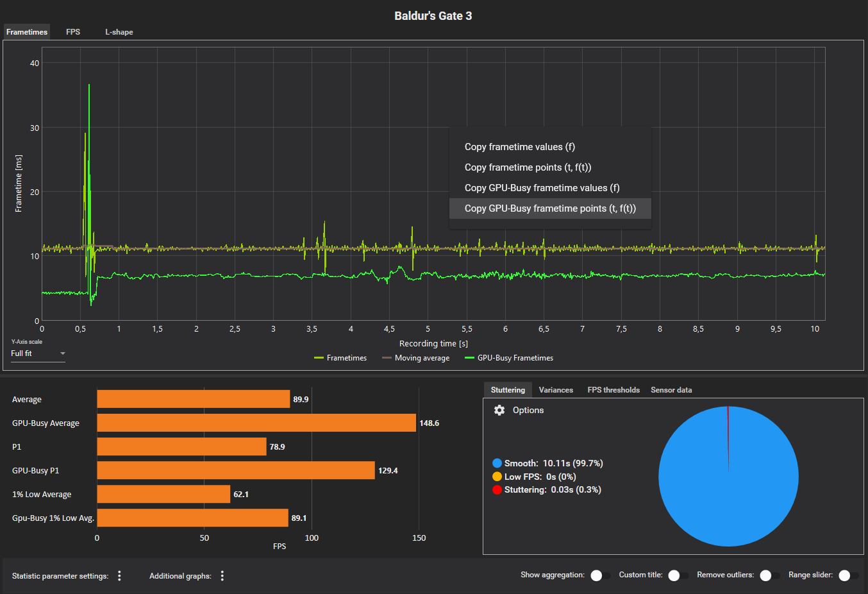
Task: Open Statistic parameter settings three-dot menu
Action: point(119,576)
